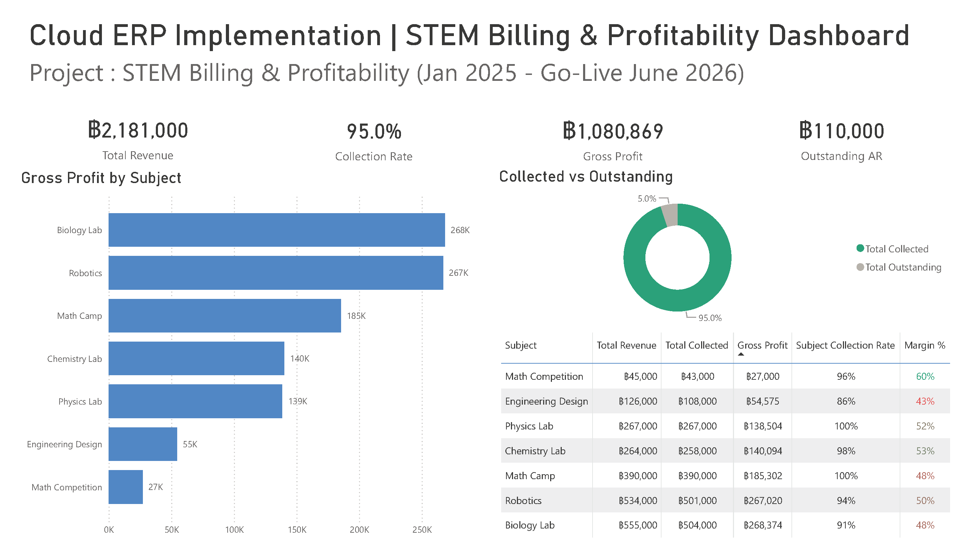Click the 52% margin value
Screen dimensions: 969x560
pos(925,426)
